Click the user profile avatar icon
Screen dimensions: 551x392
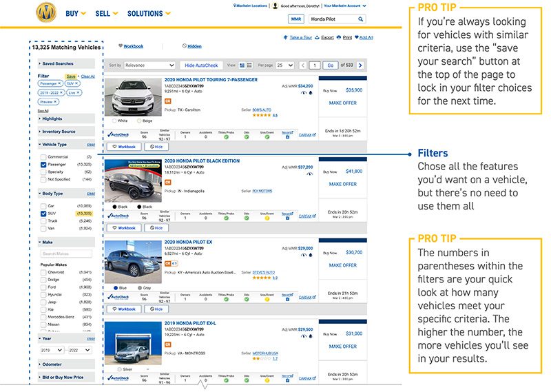point(275,6)
